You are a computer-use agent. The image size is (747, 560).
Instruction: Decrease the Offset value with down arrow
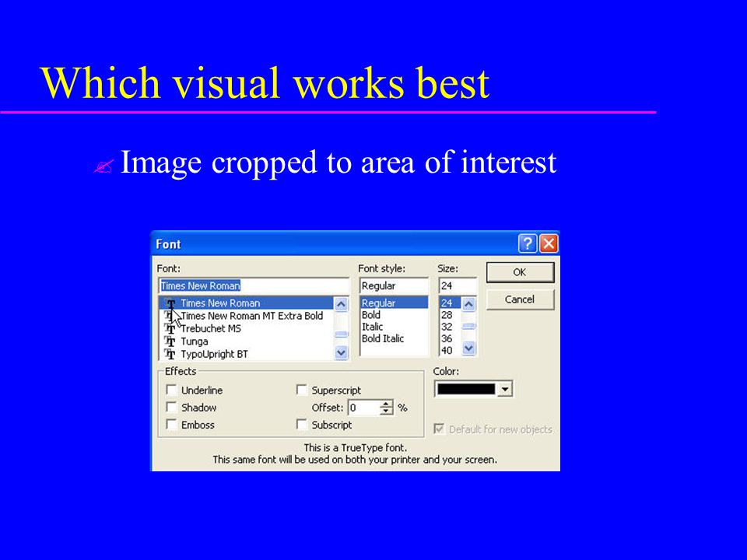tap(387, 411)
